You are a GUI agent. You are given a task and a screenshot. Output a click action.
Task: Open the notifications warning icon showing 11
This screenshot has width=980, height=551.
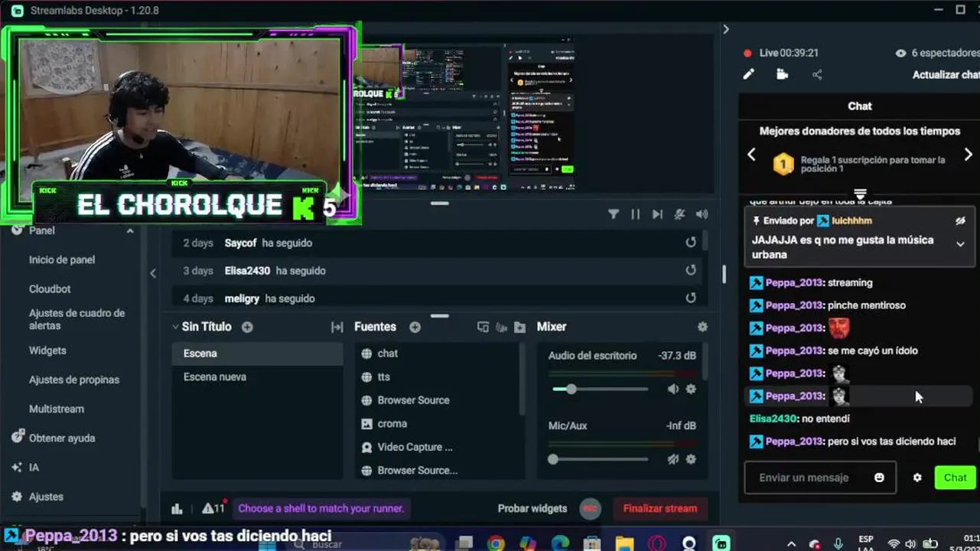click(213, 508)
